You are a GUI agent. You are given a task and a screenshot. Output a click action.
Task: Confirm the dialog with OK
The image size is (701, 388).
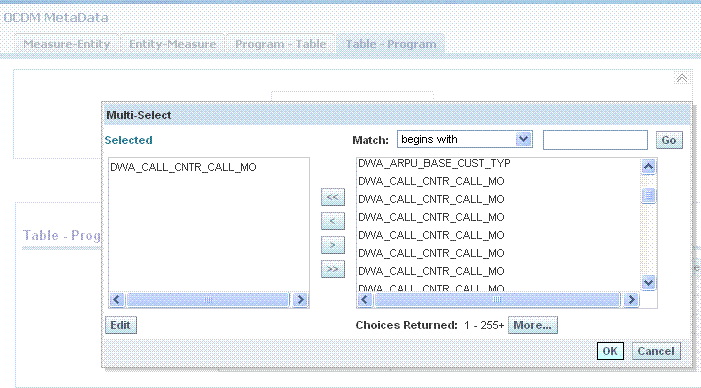pos(610,351)
